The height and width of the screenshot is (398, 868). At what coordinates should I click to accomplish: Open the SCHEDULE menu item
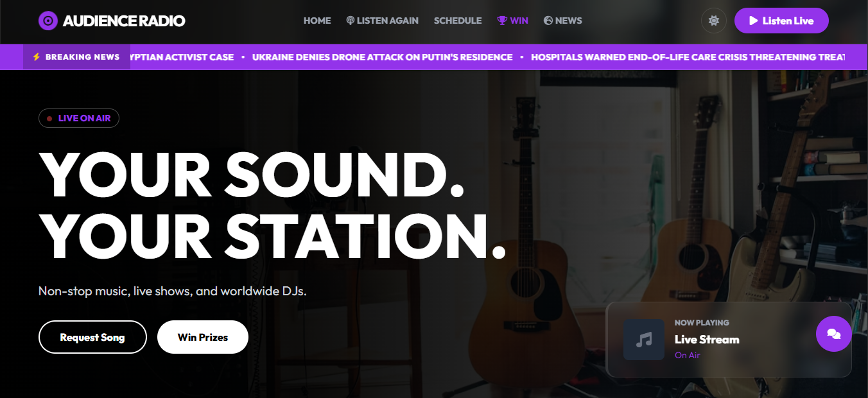click(x=458, y=21)
